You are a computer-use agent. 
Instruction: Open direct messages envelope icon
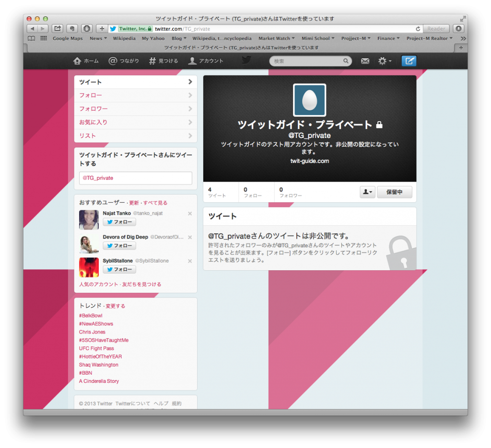pos(365,61)
